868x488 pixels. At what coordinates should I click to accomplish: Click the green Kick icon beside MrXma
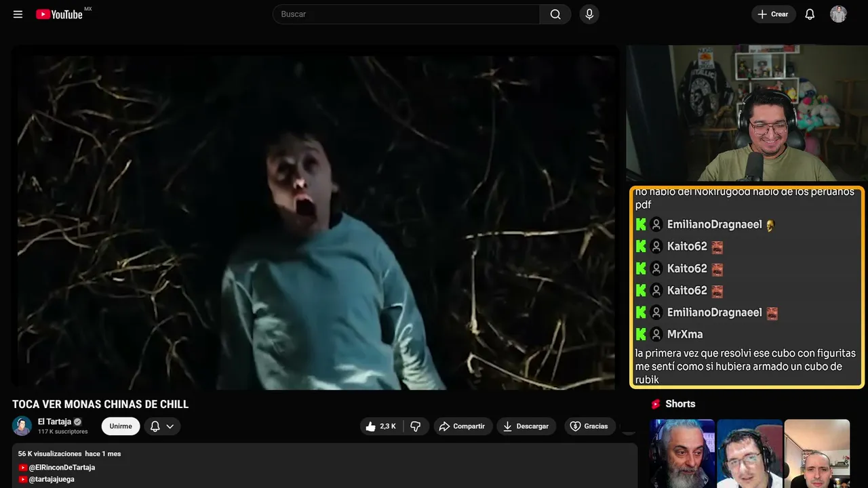click(x=641, y=334)
